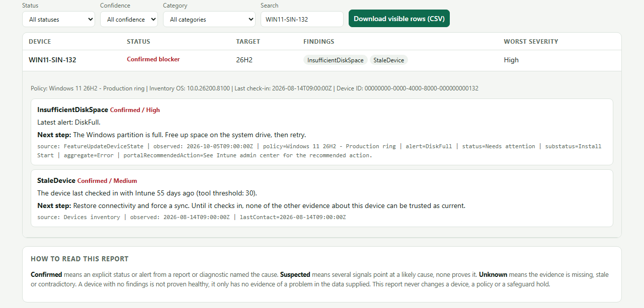
Task: Click the Search field containing WIN11-SIN-132
Action: [302, 20]
